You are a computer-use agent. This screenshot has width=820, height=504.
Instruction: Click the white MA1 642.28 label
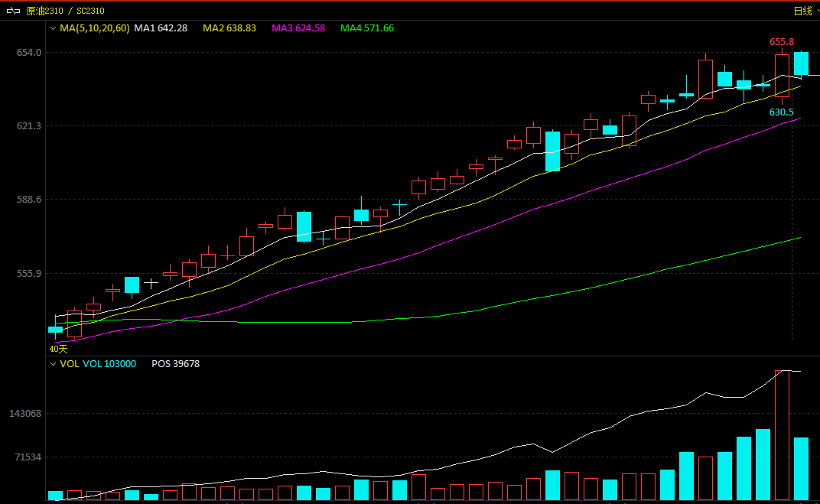click(161, 28)
